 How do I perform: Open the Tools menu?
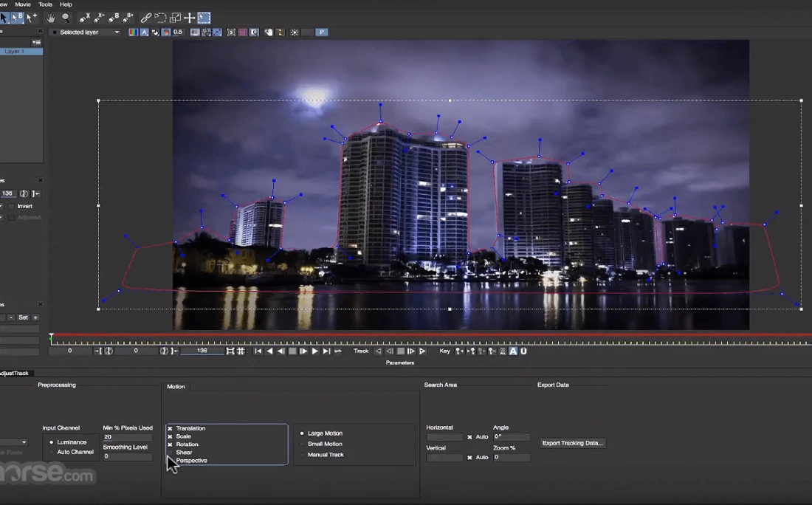(45, 4)
